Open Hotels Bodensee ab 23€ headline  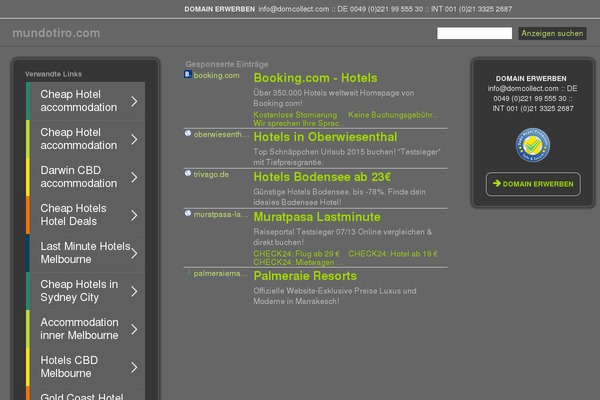pos(322,177)
